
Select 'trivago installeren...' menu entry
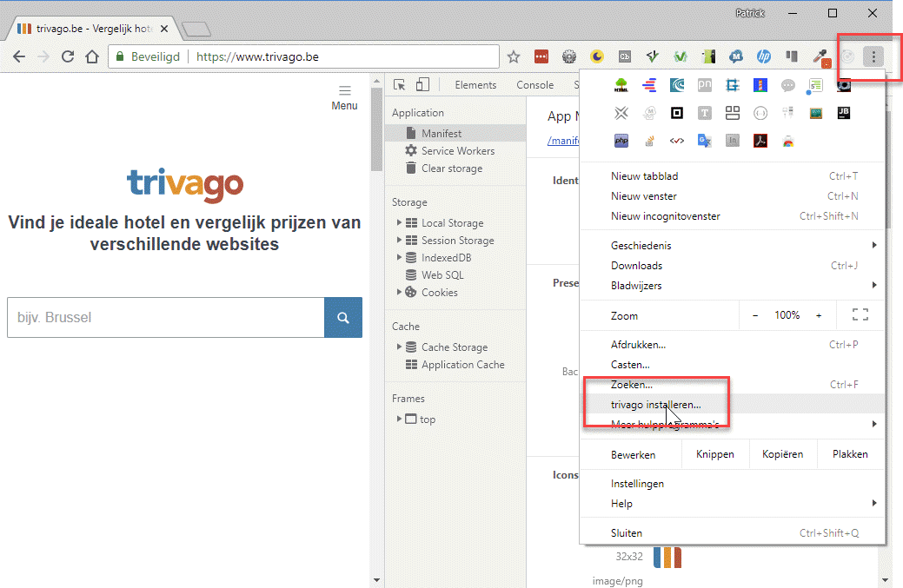click(x=656, y=405)
